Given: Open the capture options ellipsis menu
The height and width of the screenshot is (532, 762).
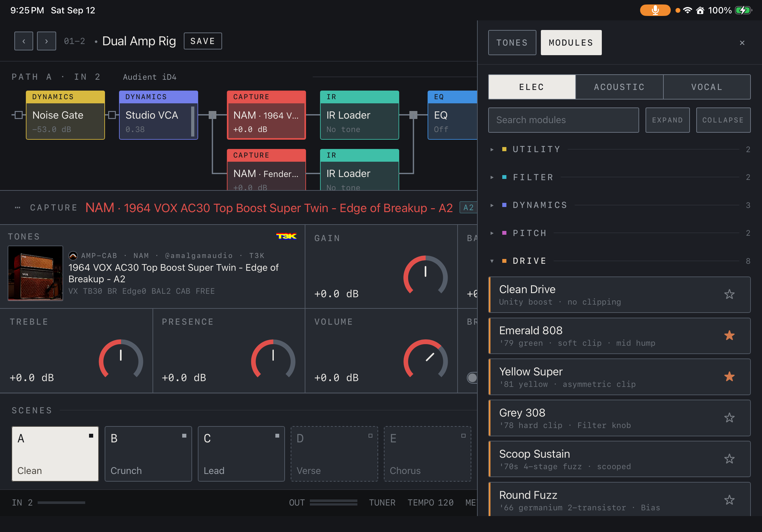Looking at the screenshot, I should (18, 208).
